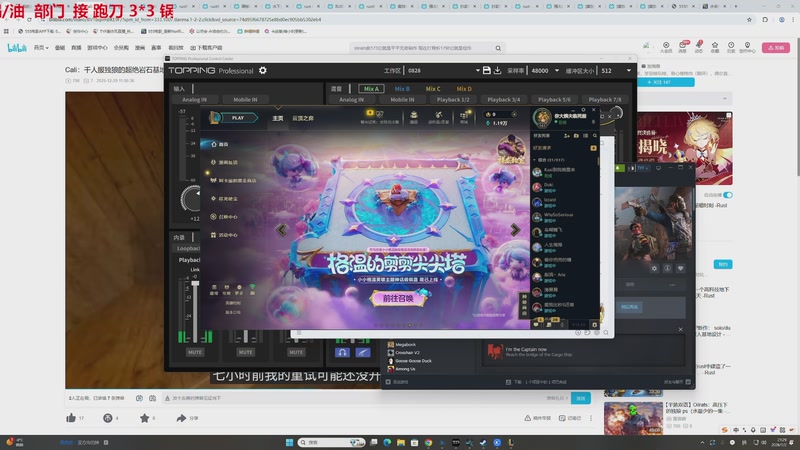The width and height of the screenshot is (800, 450).
Task: Open TOPPING Professional settings gear
Action: (263, 70)
